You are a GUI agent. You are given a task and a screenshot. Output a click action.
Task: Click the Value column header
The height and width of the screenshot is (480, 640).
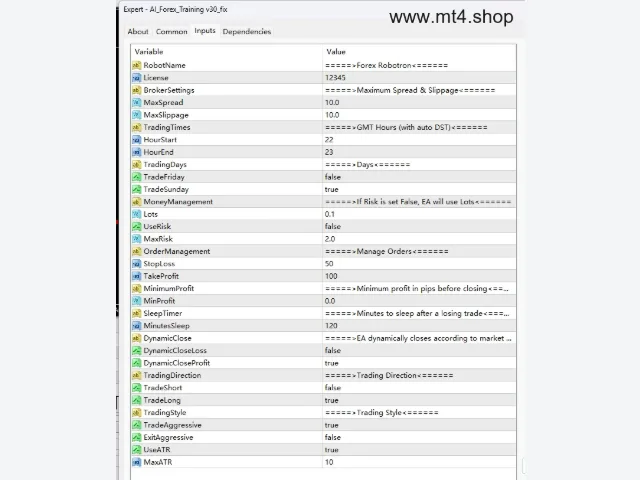click(336, 52)
